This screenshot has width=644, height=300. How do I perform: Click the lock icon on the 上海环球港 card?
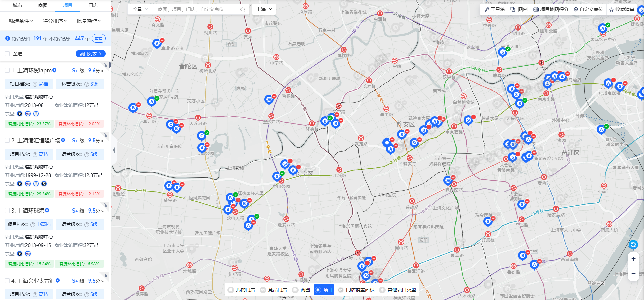(106, 205)
